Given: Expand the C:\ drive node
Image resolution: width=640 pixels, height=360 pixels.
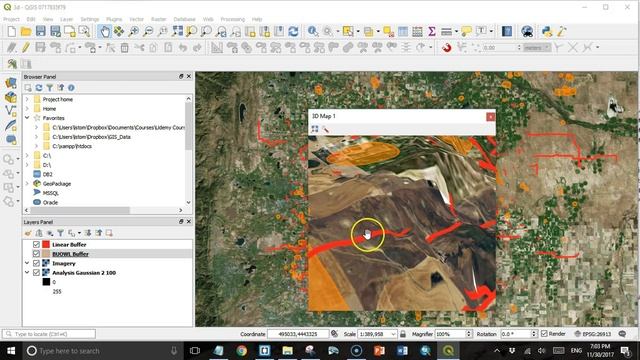Looking at the screenshot, I should [27, 156].
